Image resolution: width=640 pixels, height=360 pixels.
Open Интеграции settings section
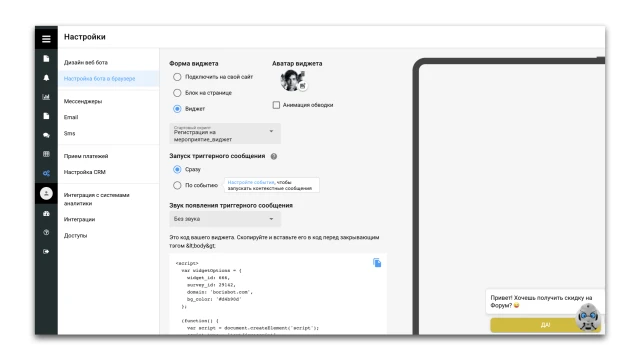click(x=79, y=219)
